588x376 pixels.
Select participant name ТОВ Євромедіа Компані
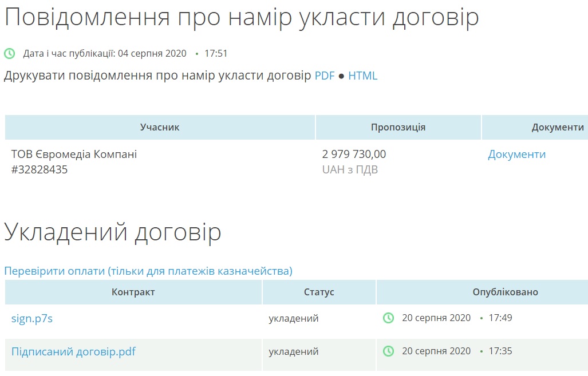click(74, 154)
